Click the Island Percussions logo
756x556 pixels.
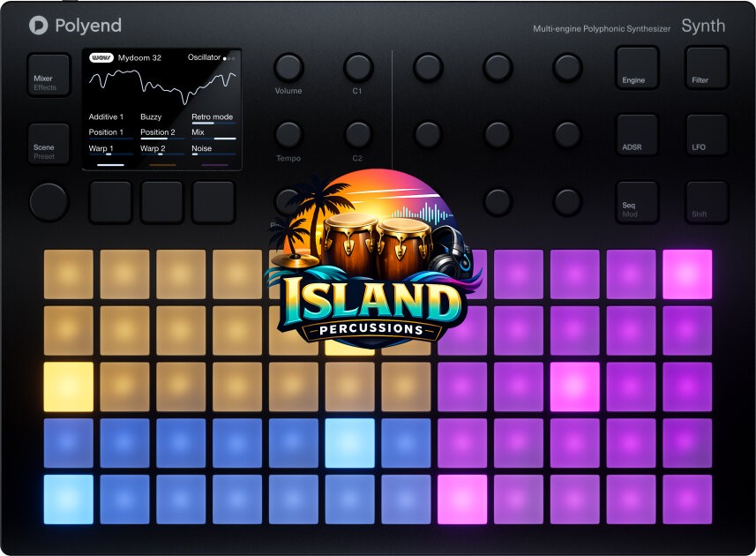(373, 259)
